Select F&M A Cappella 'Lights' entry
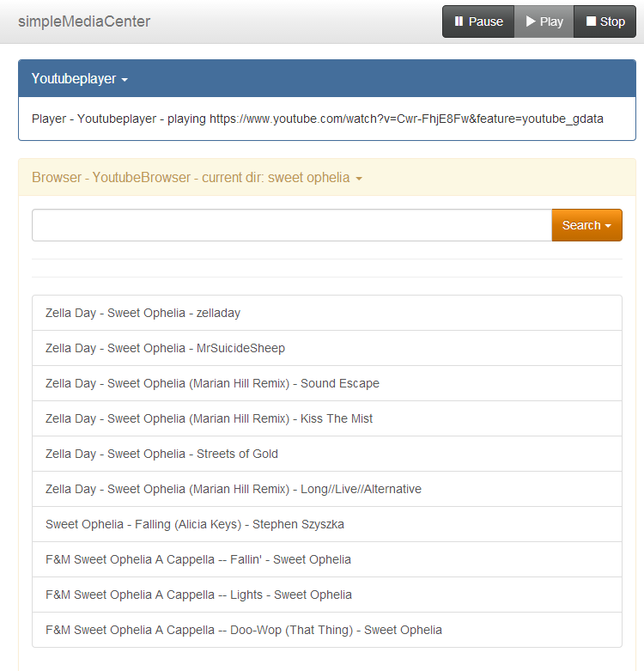Screen dimensions: 644x671 (x=327, y=595)
